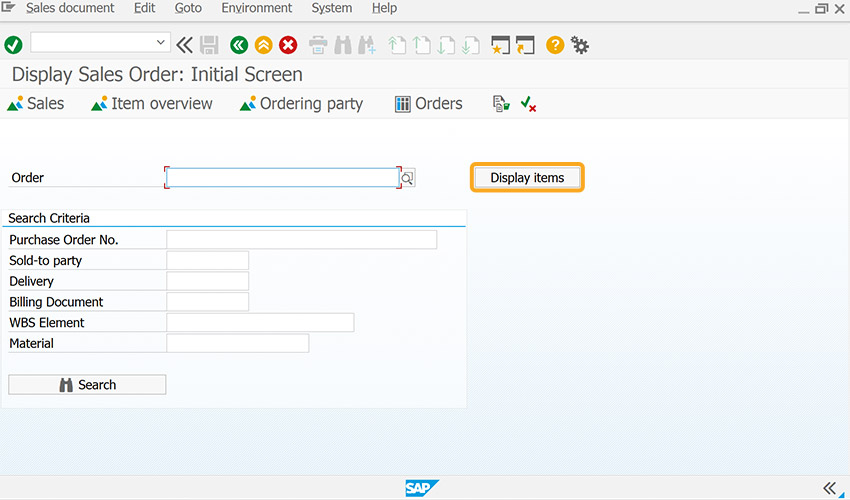Open the Environment menu
The height and width of the screenshot is (500, 850).
pyautogui.click(x=256, y=8)
